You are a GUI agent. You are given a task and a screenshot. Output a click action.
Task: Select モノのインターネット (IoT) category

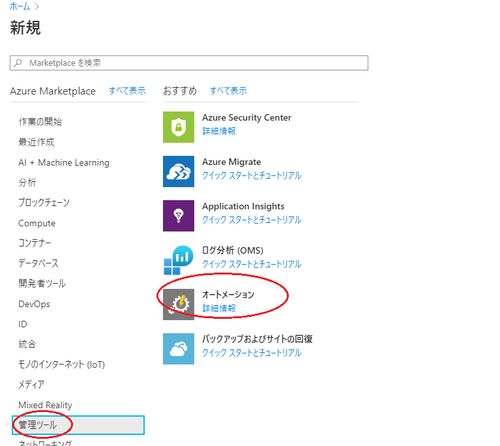[62, 365]
